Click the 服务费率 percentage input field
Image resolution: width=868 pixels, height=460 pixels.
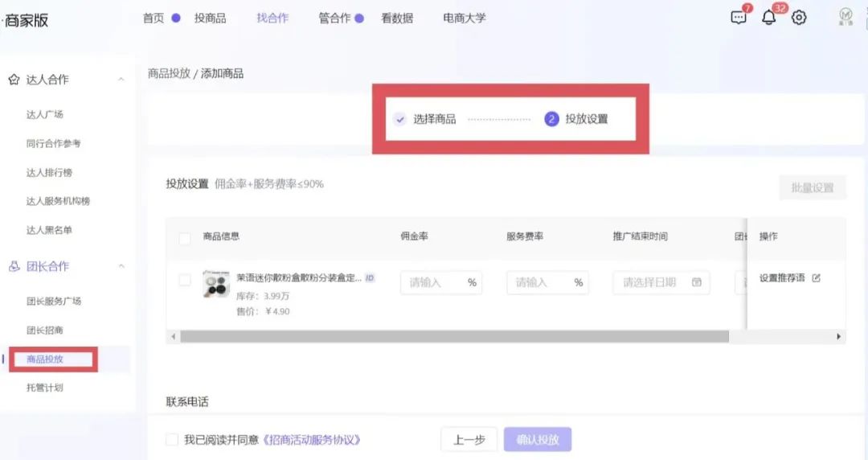tap(547, 282)
